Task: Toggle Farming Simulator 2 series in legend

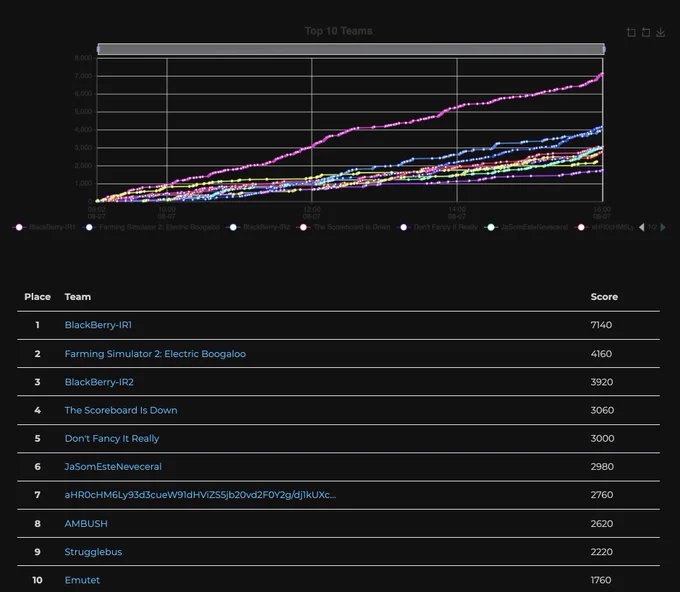Action: [x=152, y=227]
